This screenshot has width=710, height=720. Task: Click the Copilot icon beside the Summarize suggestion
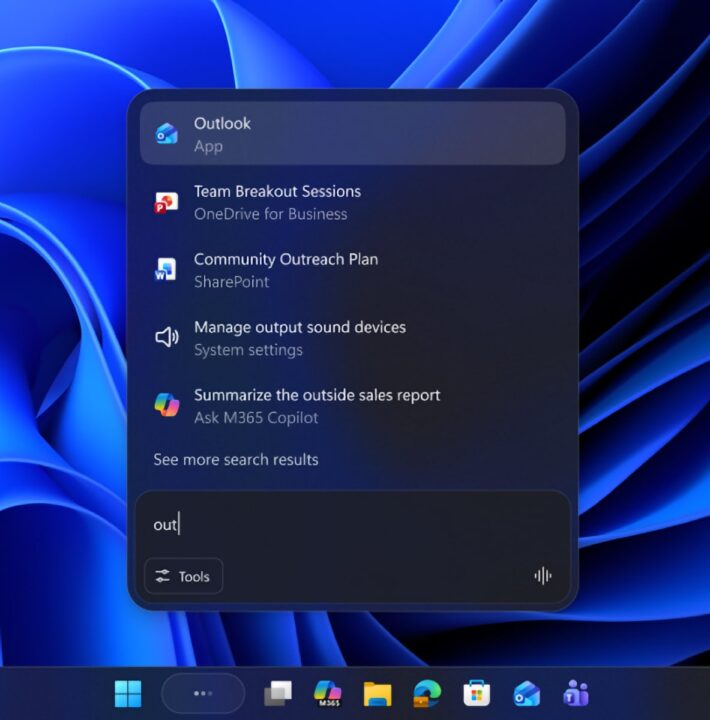tap(166, 405)
